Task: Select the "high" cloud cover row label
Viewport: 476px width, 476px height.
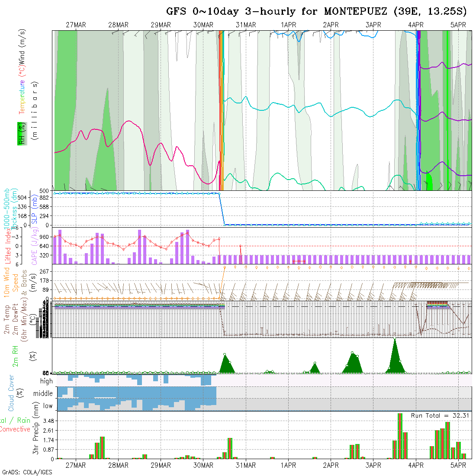Action: click(46, 381)
